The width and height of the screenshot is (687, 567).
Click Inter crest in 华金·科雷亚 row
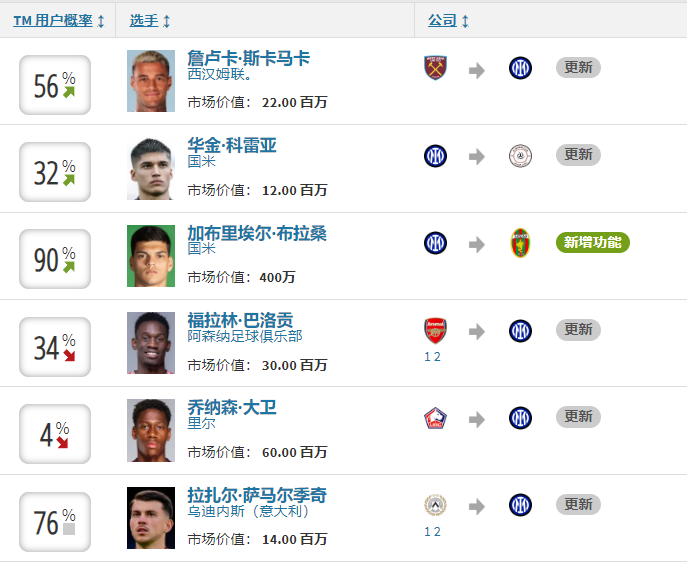(x=435, y=156)
